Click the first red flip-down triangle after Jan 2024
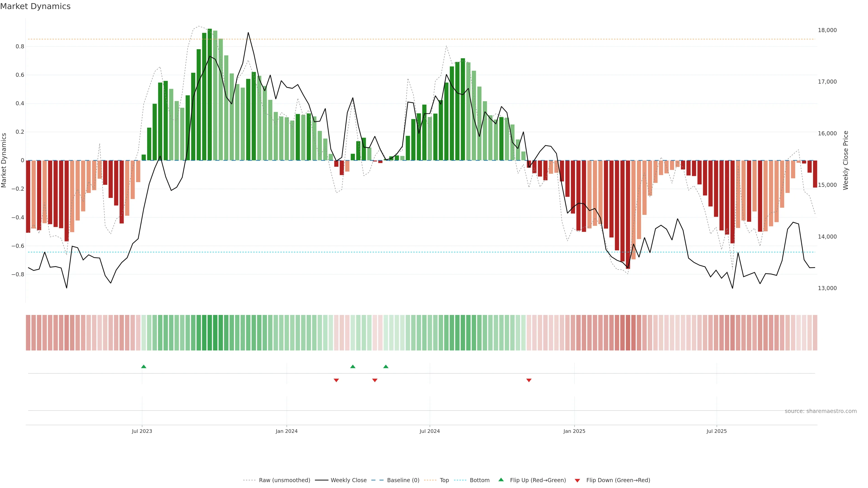Image resolution: width=868 pixels, height=488 pixels. click(336, 380)
